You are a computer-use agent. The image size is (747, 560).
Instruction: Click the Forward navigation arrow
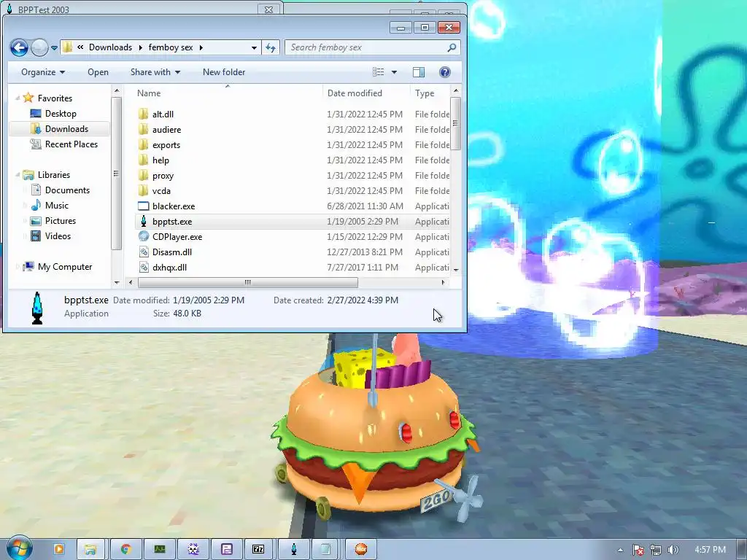[39, 47]
